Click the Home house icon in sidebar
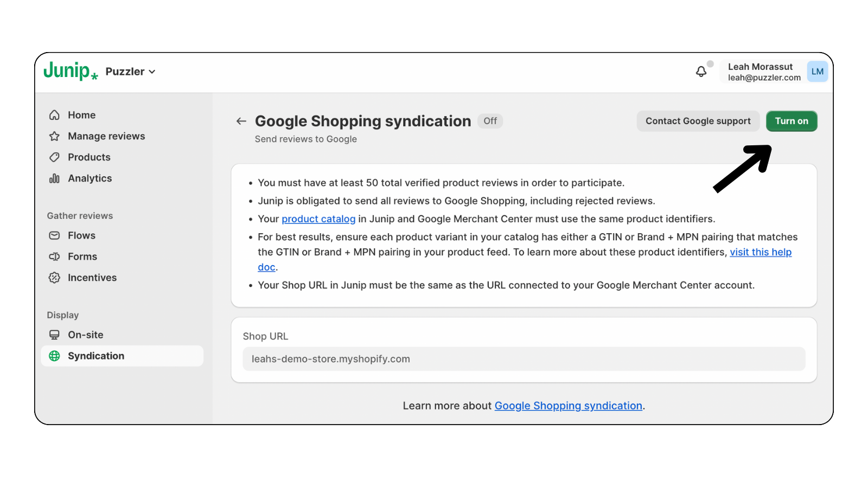Viewport: 868px width, 488px height. click(x=54, y=115)
